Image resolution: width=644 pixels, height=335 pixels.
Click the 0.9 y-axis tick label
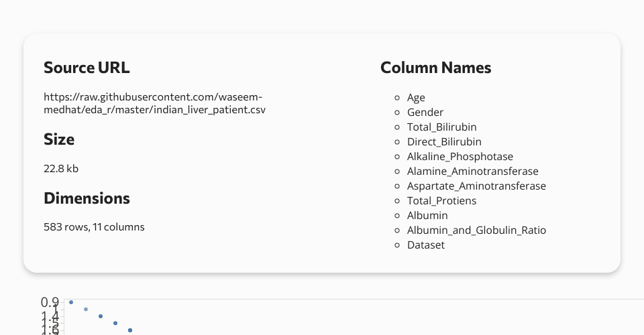pos(50,302)
